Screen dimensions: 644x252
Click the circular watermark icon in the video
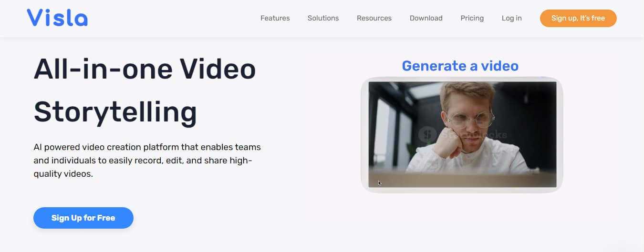tap(427, 134)
